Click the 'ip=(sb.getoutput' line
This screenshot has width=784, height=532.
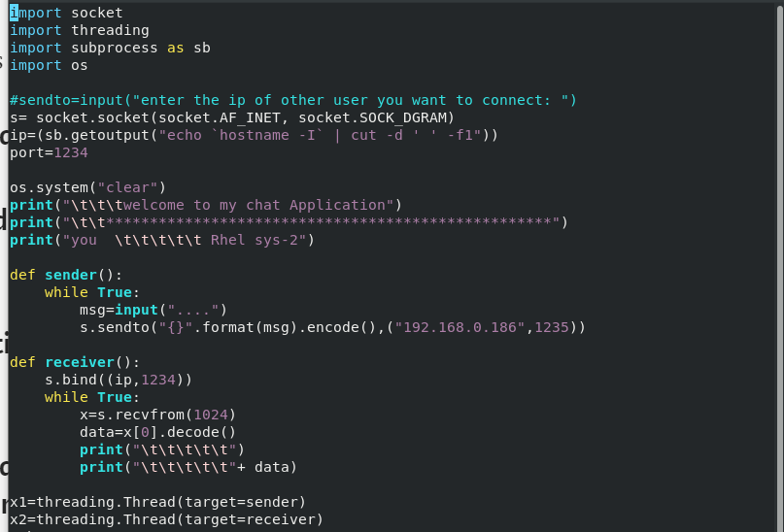click(x=254, y=135)
